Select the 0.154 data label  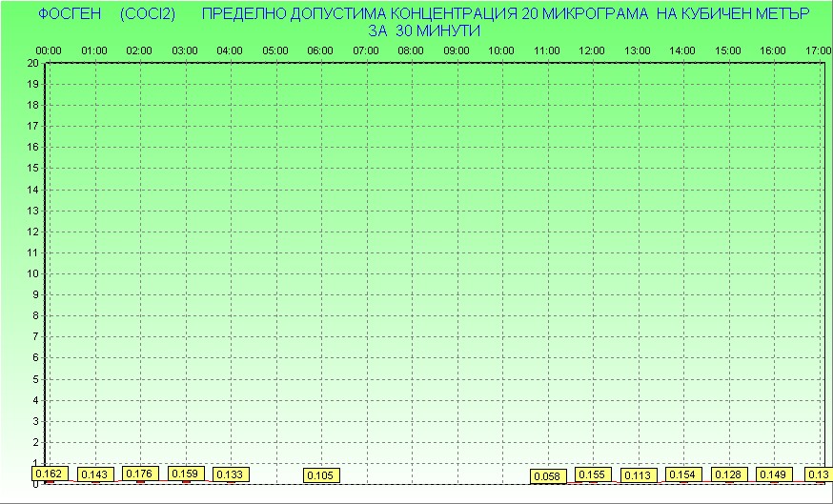click(683, 474)
